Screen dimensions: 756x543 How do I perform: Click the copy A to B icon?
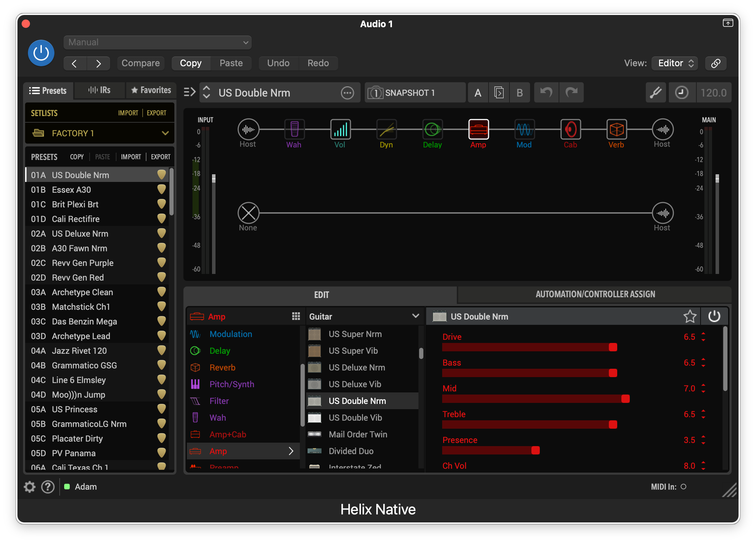(x=499, y=93)
